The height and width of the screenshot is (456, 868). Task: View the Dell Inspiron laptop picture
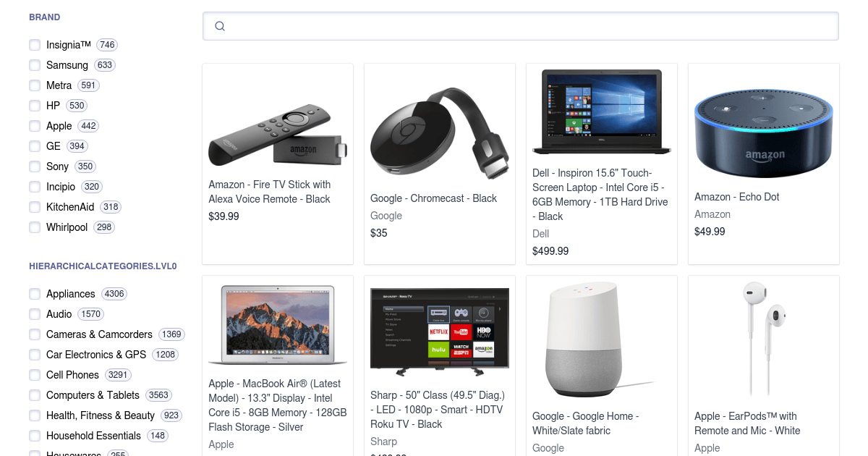(x=602, y=112)
